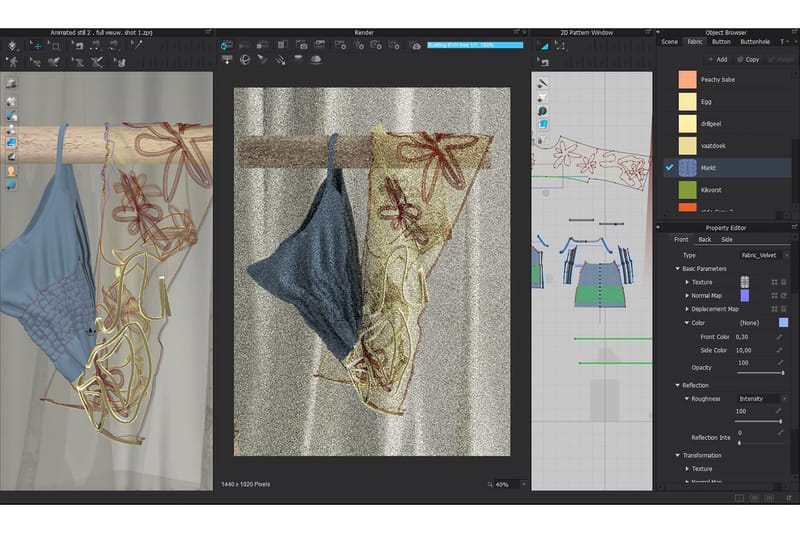Screen dimensions: 800x533
Task: Expand the Texture property row
Action: (x=687, y=283)
